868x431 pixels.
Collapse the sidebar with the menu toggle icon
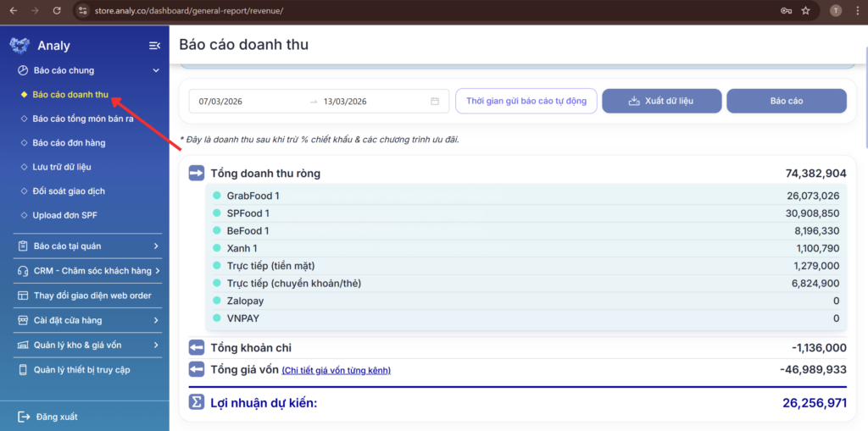(154, 46)
